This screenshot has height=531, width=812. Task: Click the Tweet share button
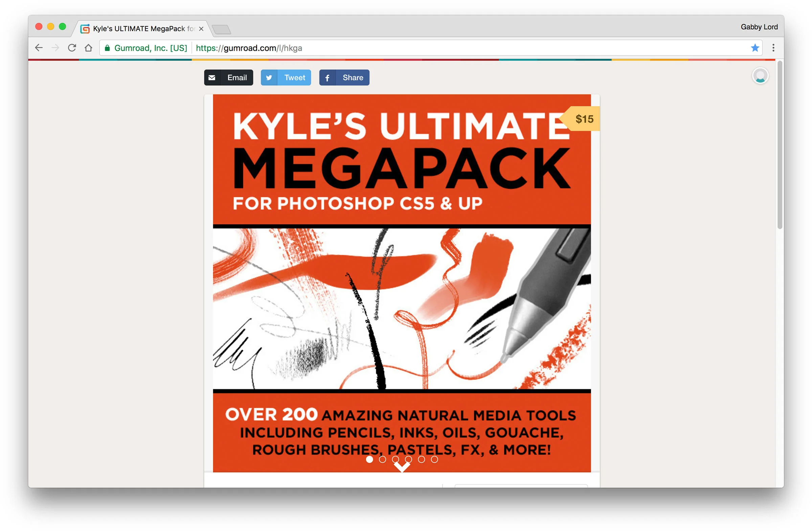(x=286, y=78)
